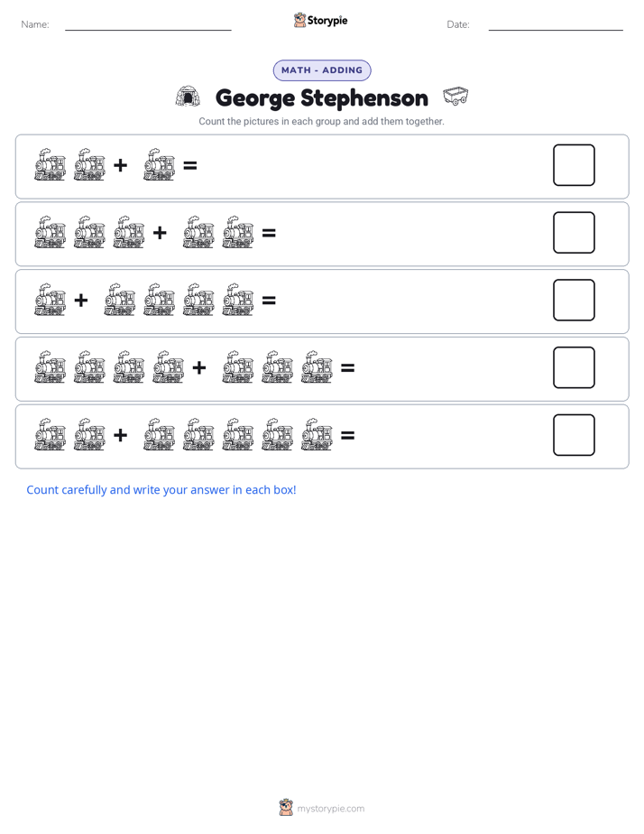Click the Date line field
Image resolution: width=644 pixels, height=834 pixels.
tap(556, 24)
